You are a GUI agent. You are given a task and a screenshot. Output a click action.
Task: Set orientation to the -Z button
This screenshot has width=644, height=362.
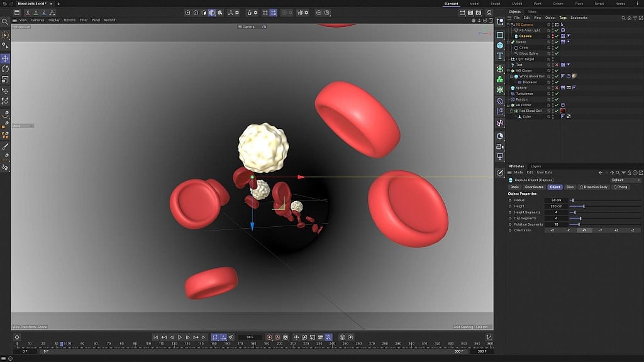(633, 230)
